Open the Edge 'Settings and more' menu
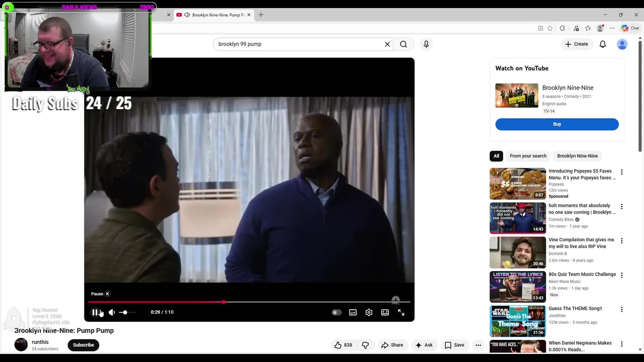The image size is (644, 362). pyautogui.click(x=612, y=28)
